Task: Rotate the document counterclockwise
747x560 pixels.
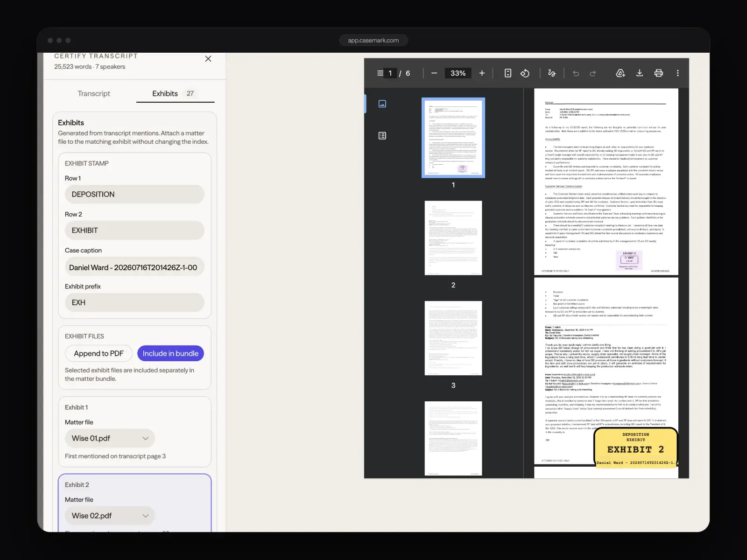Action: coord(525,73)
